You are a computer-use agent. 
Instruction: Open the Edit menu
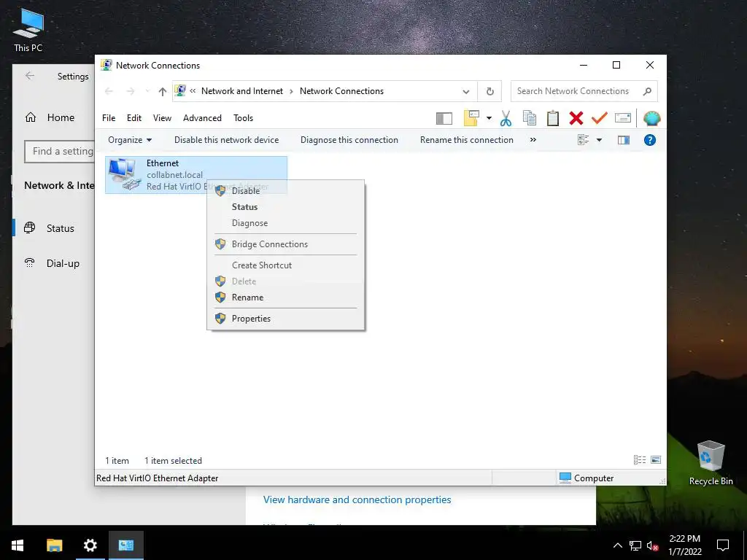click(x=134, y=118)
